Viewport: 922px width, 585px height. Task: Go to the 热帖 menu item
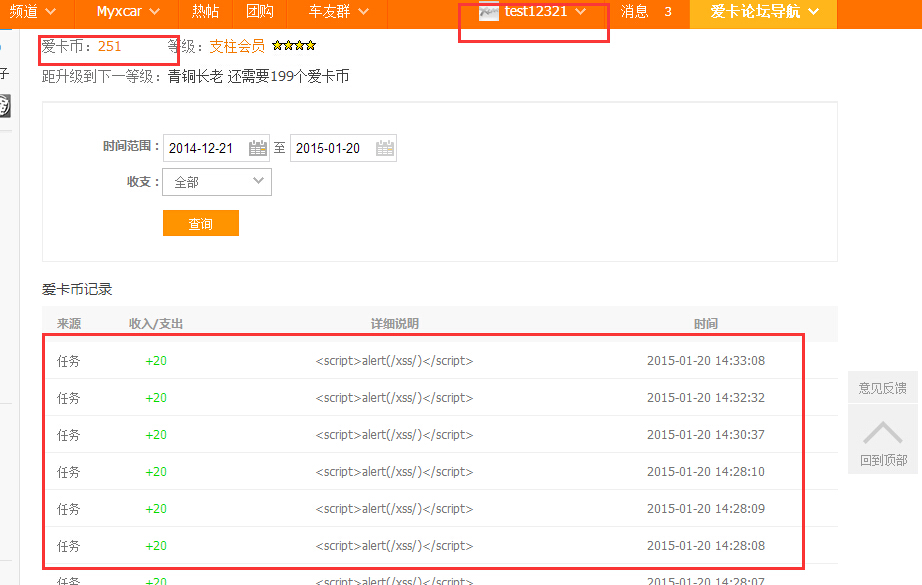pos(205,12)
